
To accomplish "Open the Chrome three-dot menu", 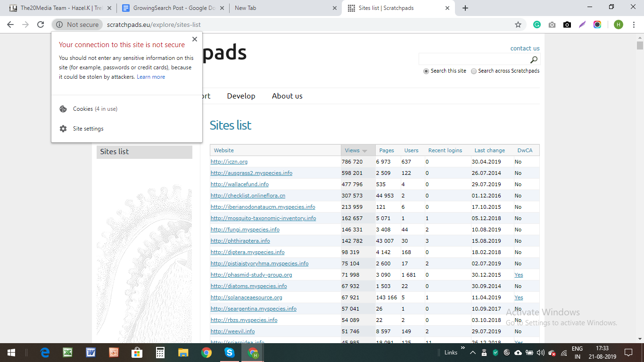I will [x=634, y=25].
